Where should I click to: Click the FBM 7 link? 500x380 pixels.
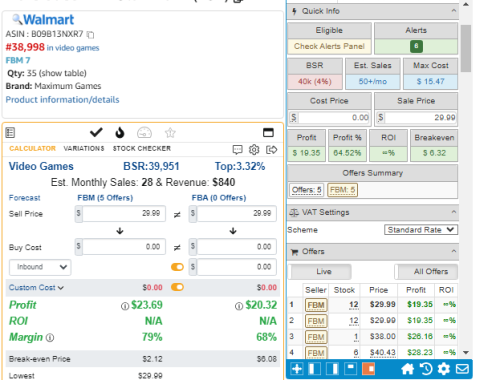[18, 60]
